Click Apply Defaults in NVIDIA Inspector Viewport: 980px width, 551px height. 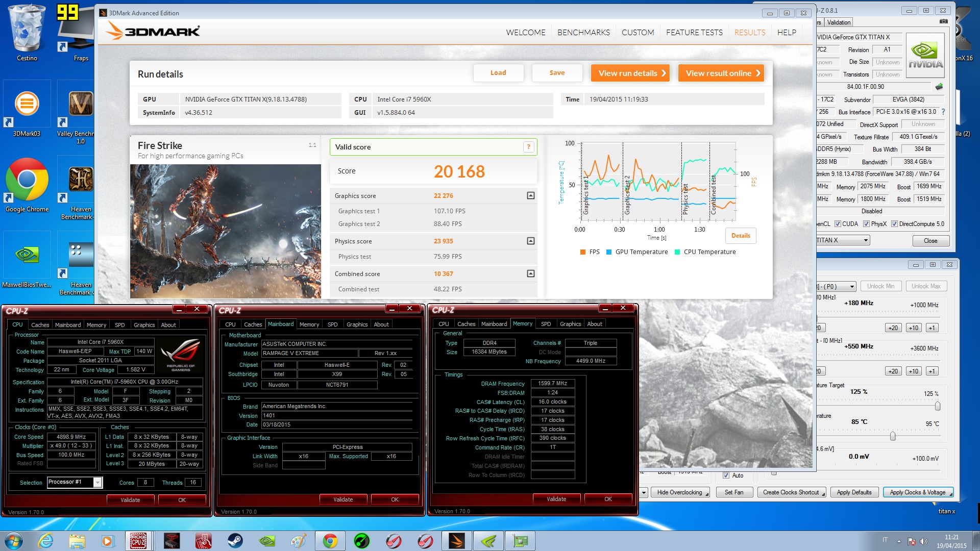coord(854,492)
